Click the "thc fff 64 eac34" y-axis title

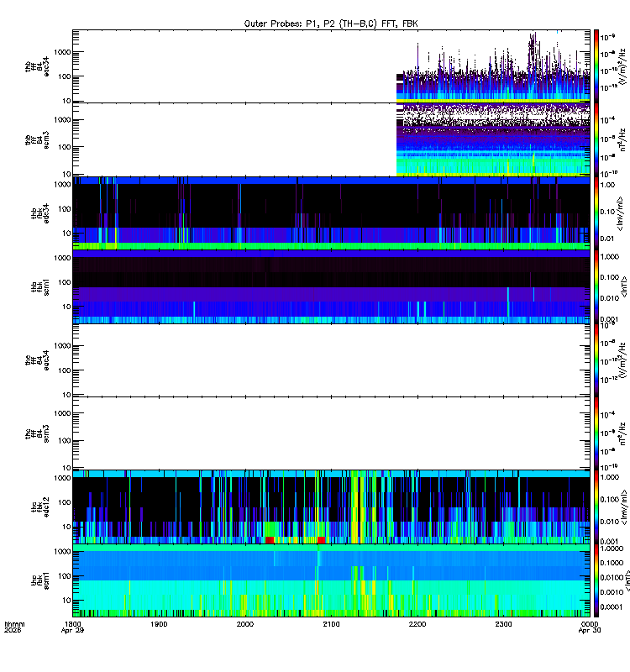tap(37, 360)
